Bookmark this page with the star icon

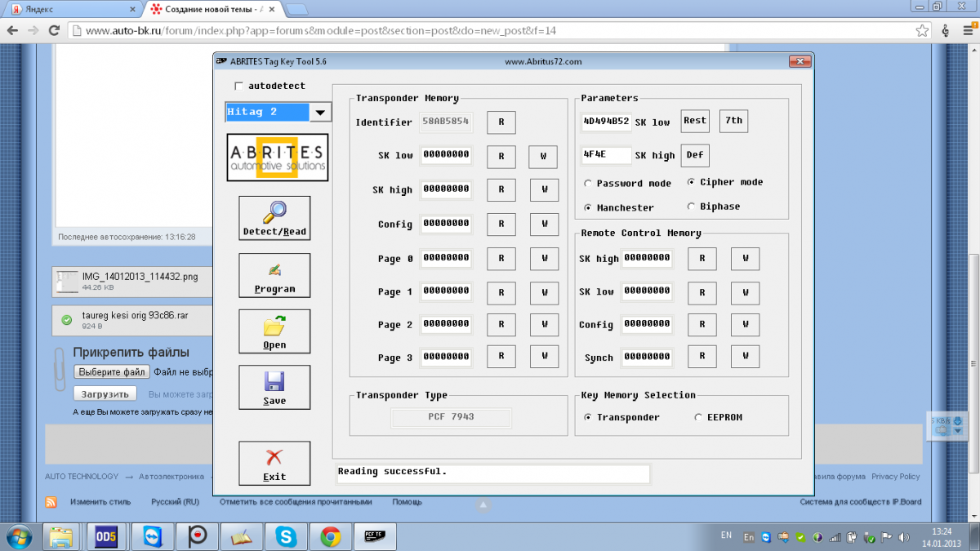point(922,30)
